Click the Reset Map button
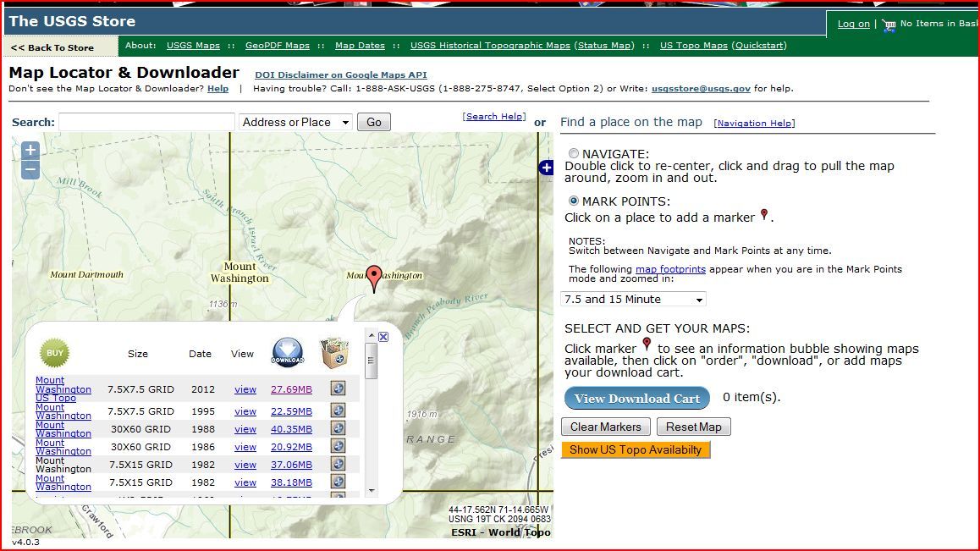The height and width of the screenshot is (551, 980). pyautogui.click(x=694, y=427)
